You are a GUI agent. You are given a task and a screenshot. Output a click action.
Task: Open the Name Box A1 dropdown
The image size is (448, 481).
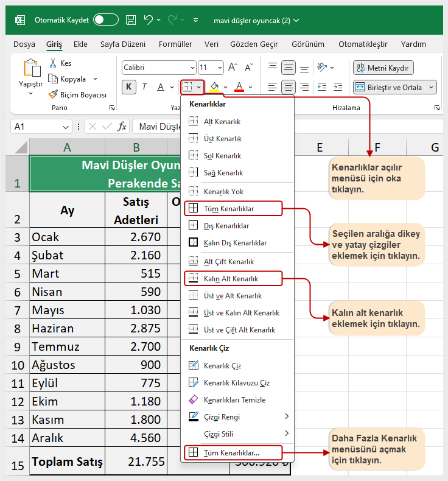click(65, 127)
